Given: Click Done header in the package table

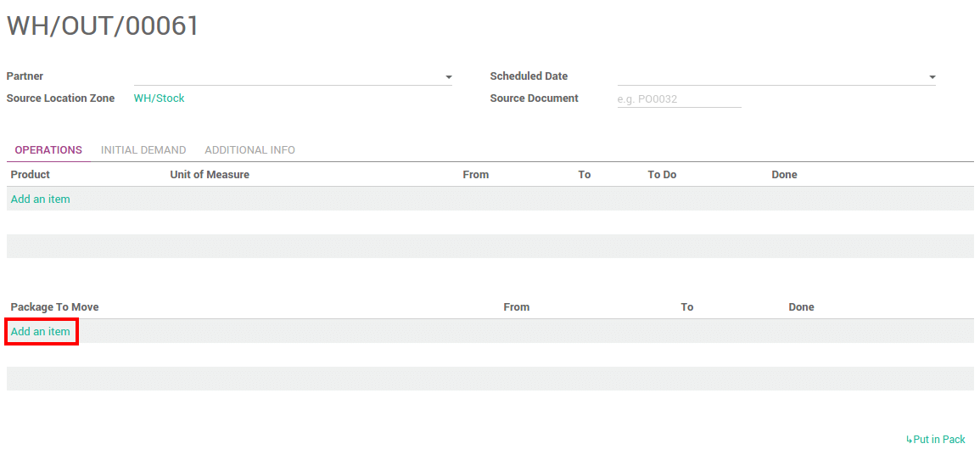Looking at the screenshot, I should pos(801,307).
